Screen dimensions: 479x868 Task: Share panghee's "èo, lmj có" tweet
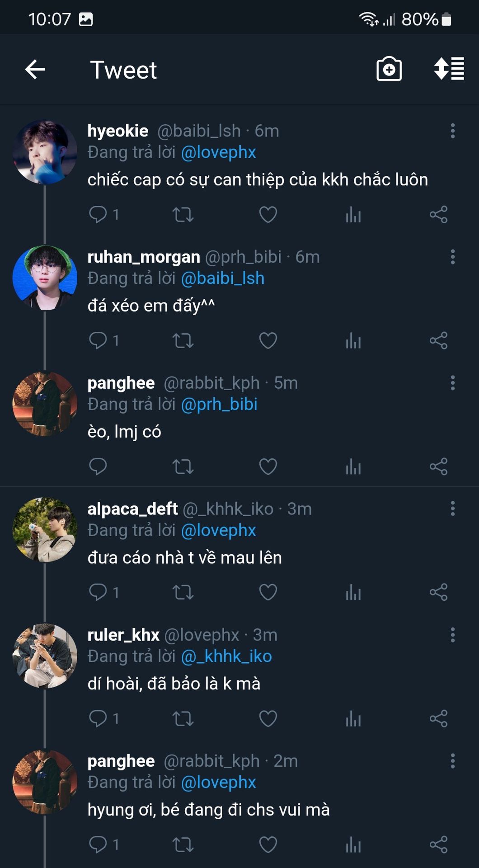point(438,467)
